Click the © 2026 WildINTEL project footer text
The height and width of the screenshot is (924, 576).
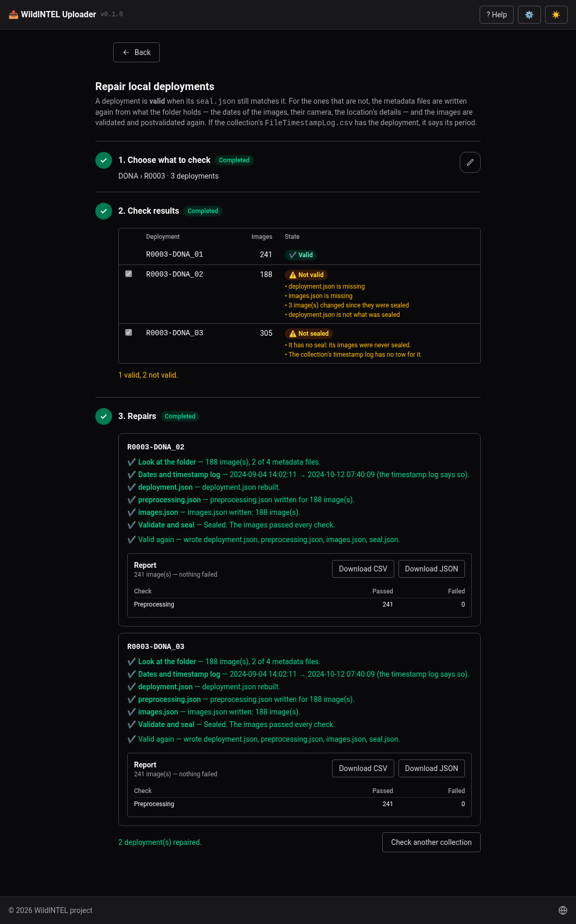coord(50,910)
